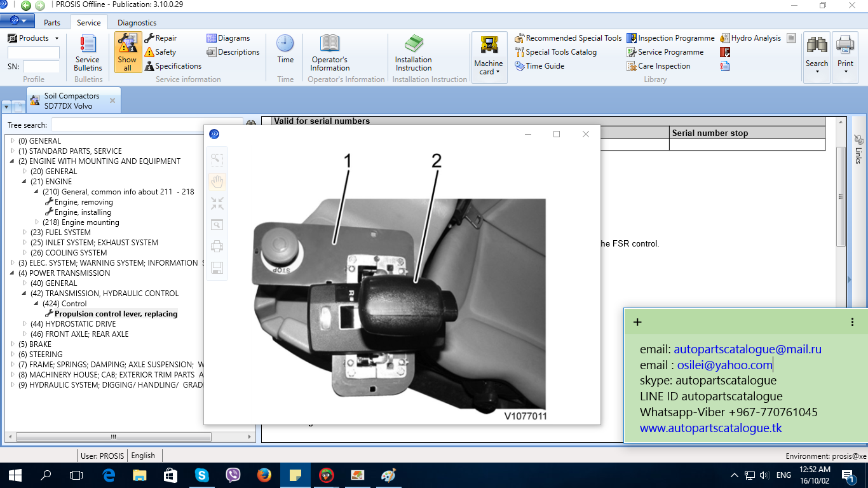Click the Tree search input field
The image size is (868, 488).
click(147, 125)
